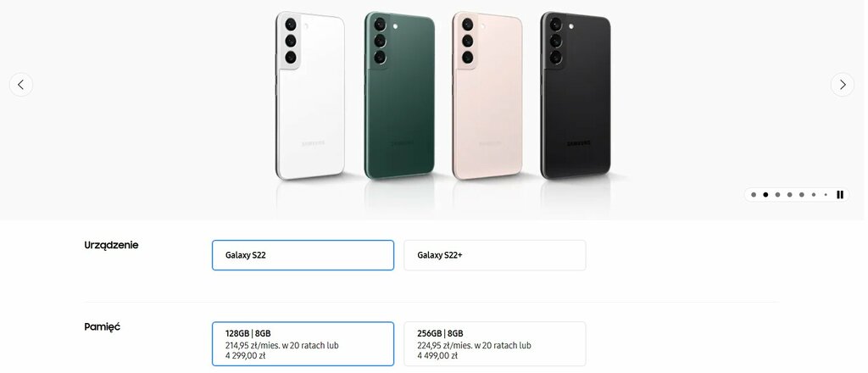Screen dimensions: 868x373
Task: Select 128GB | 8GB memory option
Action: [303, 343]
